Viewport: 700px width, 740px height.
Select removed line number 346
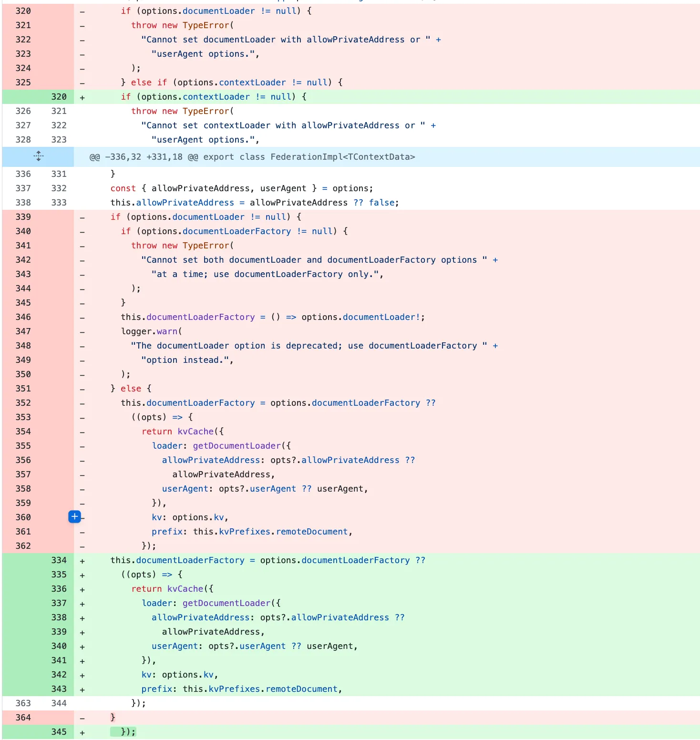click(x=23, y=317)
